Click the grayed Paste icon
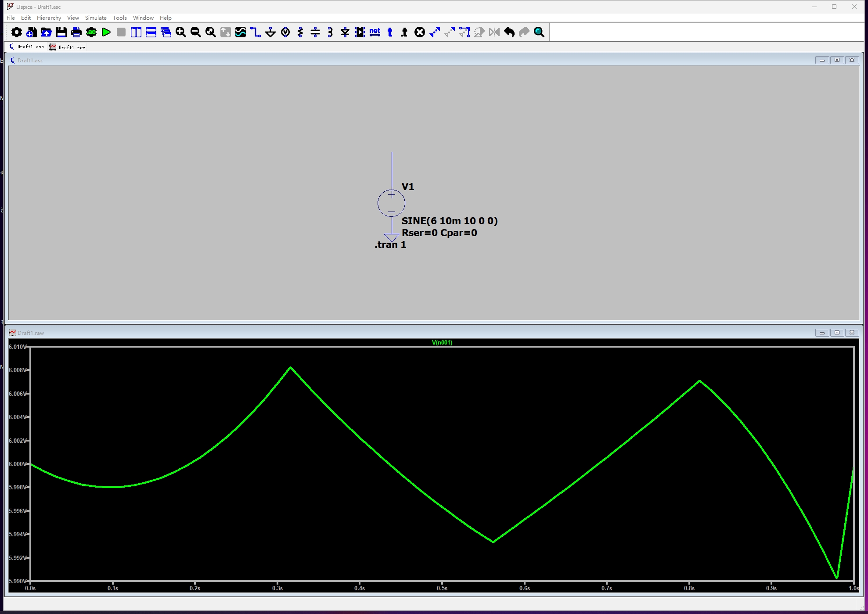The height and width of the screenshot is (614, 868). [x=449, y=32]
